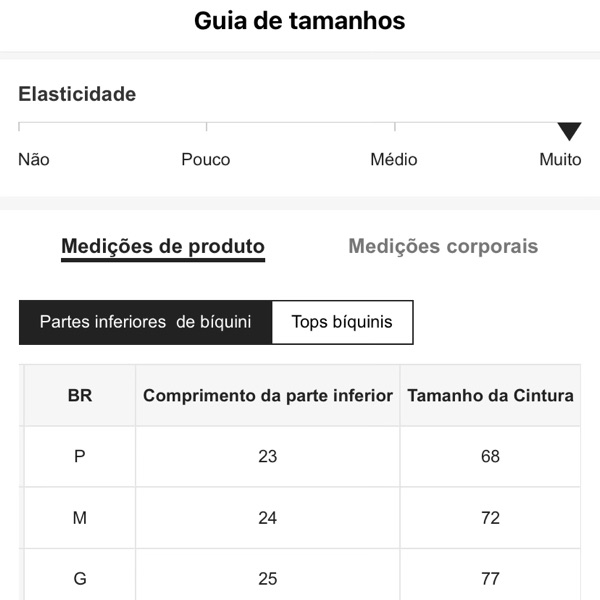600x600 pixels.
Task: Select the Tops bíquinis option
Action: [x=342, y=322]
